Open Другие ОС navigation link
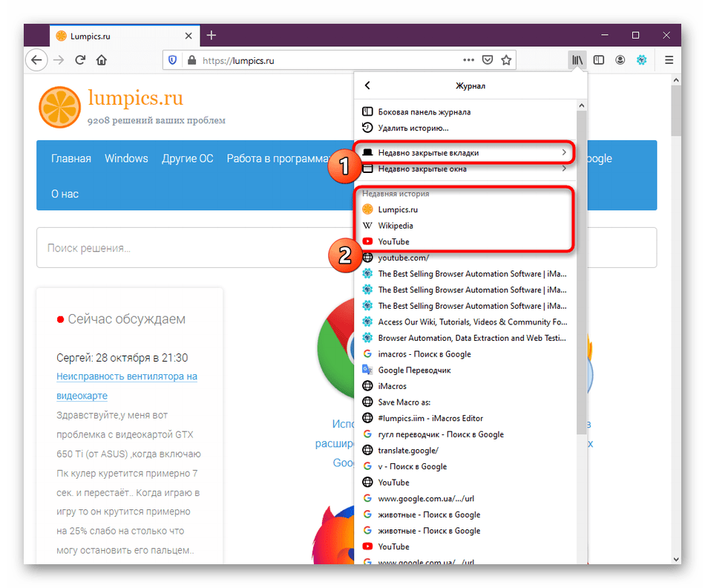 click(x=188, y=158)
